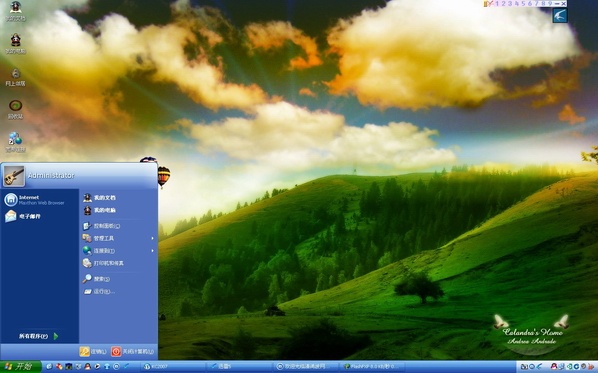This screenshot has height=373, width=598.
Task: Open Recycle Bin desktop icon
Action: [x=16, y=109]
